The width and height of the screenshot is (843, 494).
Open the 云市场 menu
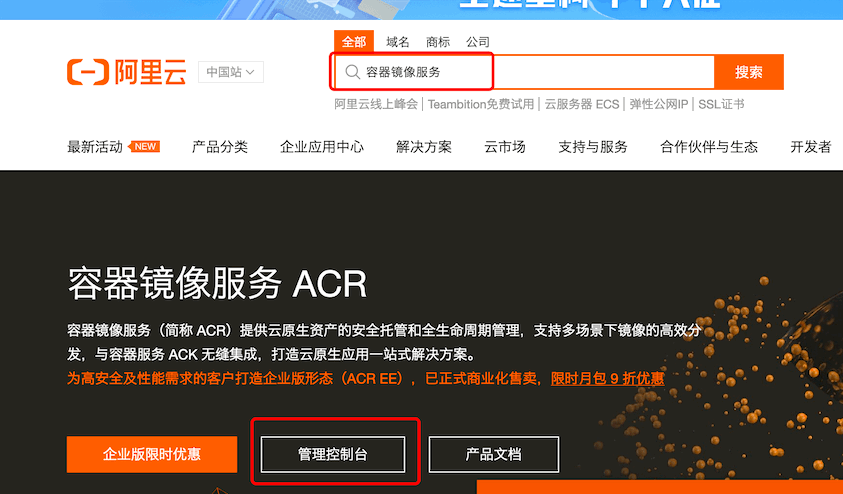[x=504, y=147]
